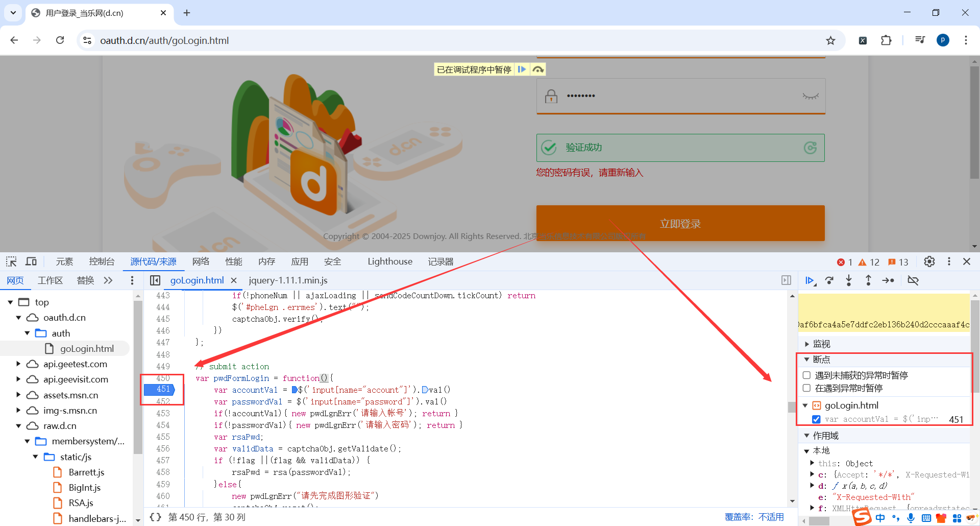Image resolution: width=980 pixels, height=526 pixels.
Task: Activate the inspect element picker
Action: [11, 261]
